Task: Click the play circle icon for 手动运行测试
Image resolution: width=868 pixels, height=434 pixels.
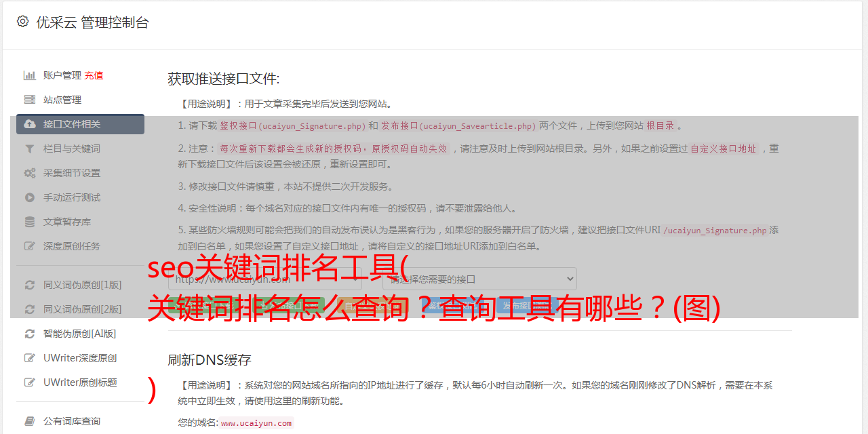Action: click(30, 197)
